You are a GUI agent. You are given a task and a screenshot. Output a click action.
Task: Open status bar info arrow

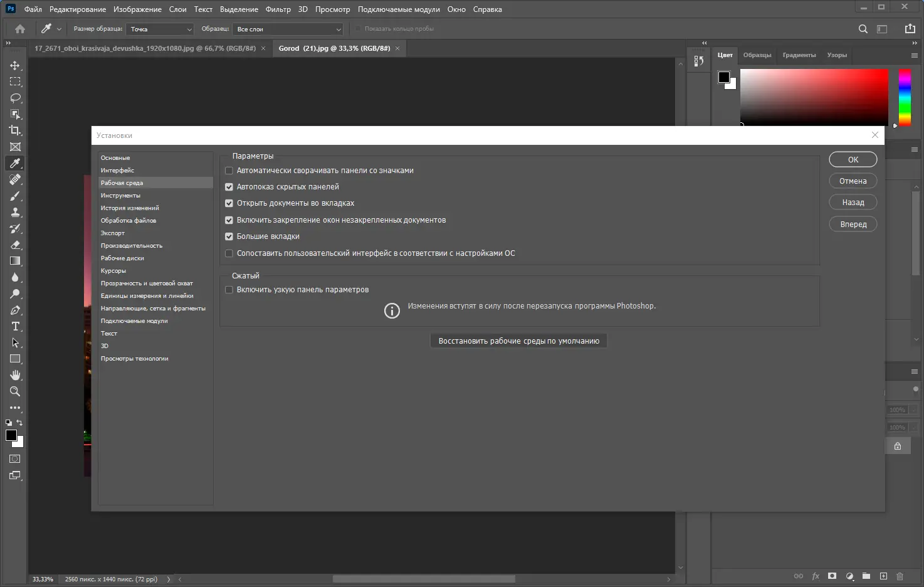168,579
